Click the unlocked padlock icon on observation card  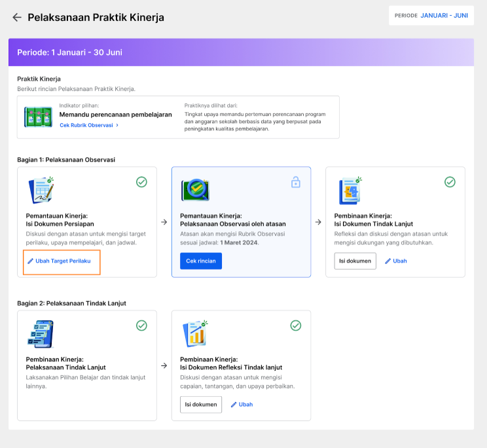[x=296, y=182]
